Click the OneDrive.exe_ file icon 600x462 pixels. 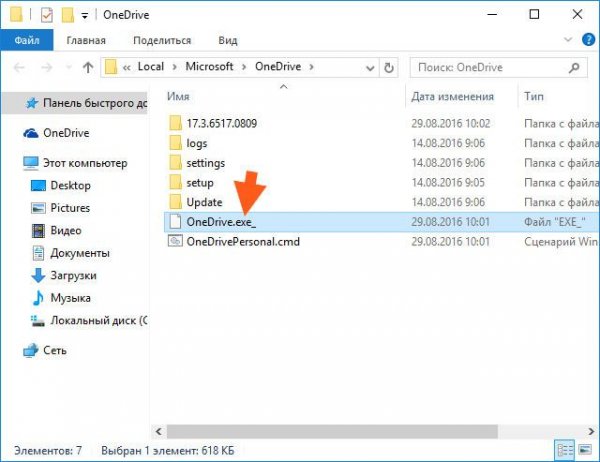pyautogui.click(x=175, y=222)
